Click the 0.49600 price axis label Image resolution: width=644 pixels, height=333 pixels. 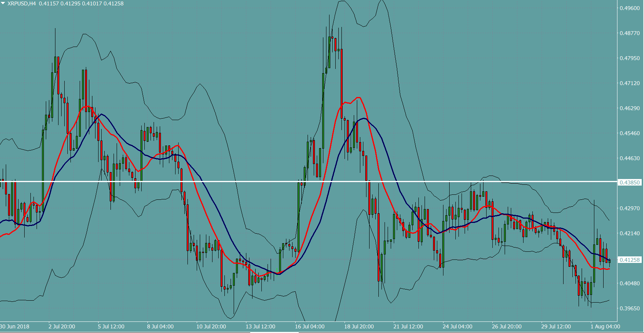tap(630, 8)
